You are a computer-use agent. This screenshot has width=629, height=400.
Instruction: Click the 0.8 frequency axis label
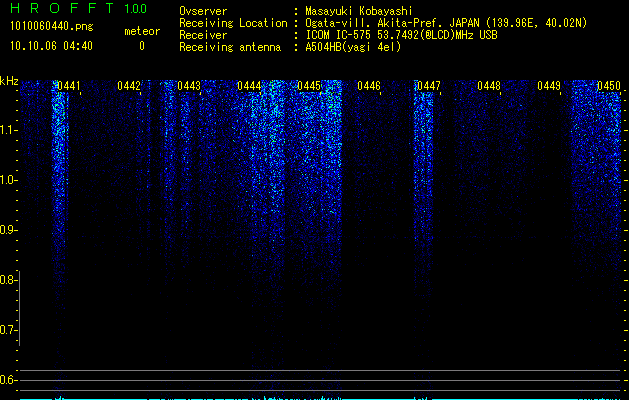click(x=7, y=280)
